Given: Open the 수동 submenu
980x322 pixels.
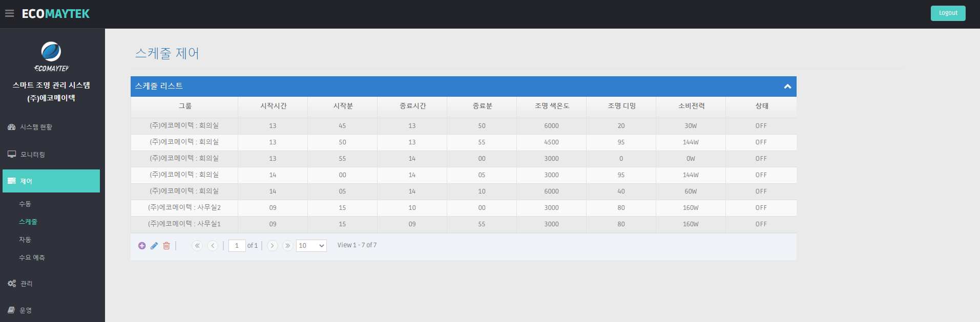Looking at the screenshot, I should [x=25, y=204].
